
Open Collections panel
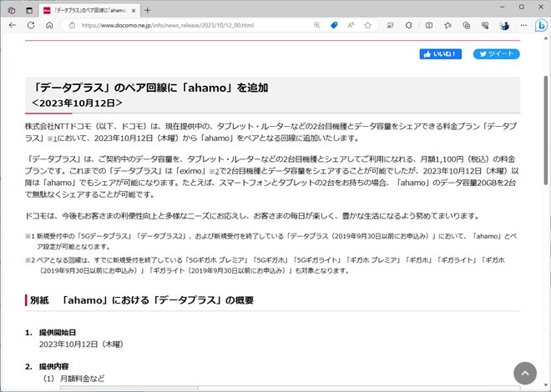click(467, 25)
